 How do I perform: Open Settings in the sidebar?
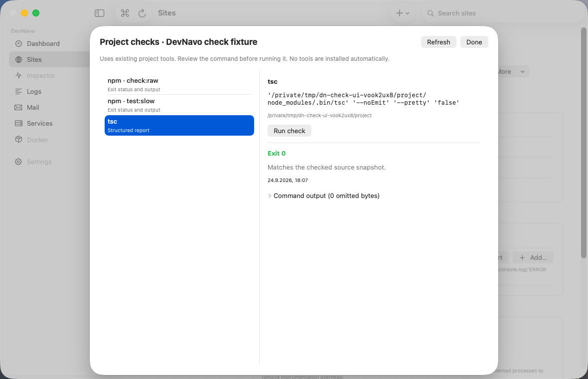pos(50,162)
